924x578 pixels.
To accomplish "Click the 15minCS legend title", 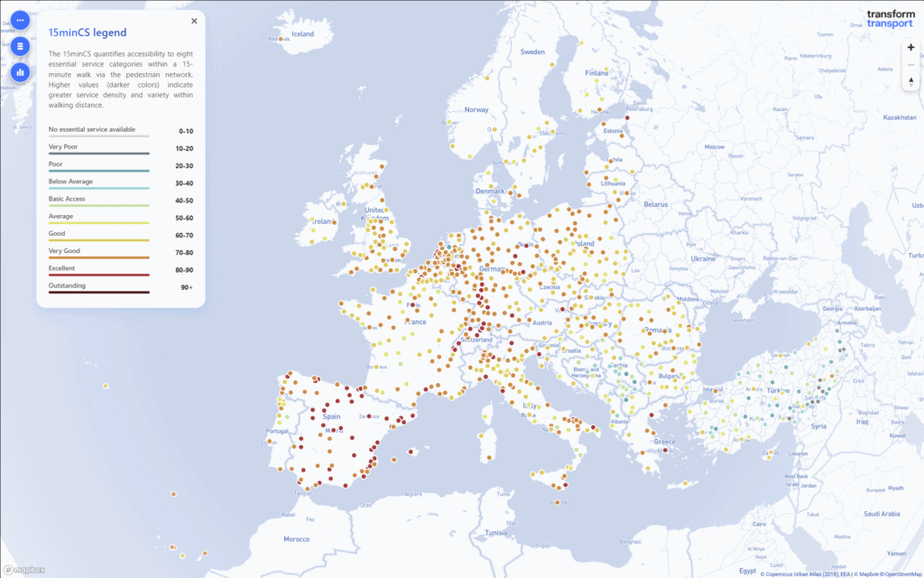I will pyautogui.click(x=88, y=33).
